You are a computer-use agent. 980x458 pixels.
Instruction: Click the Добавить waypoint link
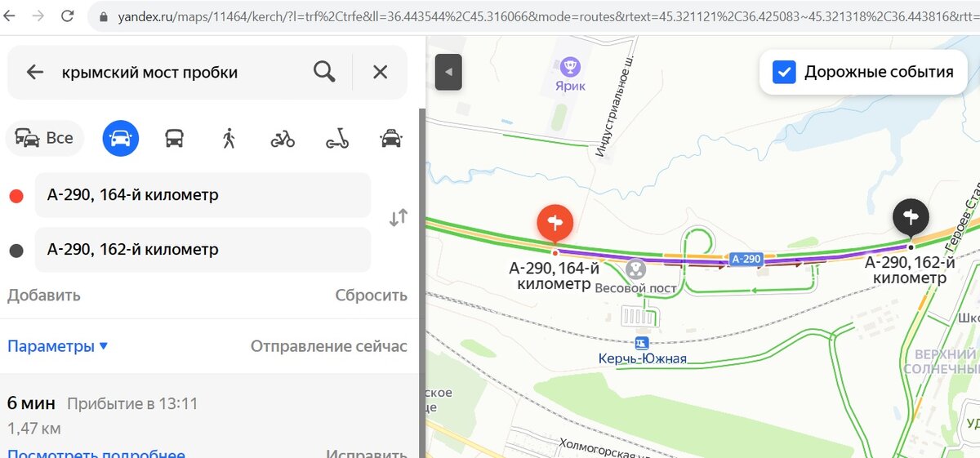(x=44, y=296)
